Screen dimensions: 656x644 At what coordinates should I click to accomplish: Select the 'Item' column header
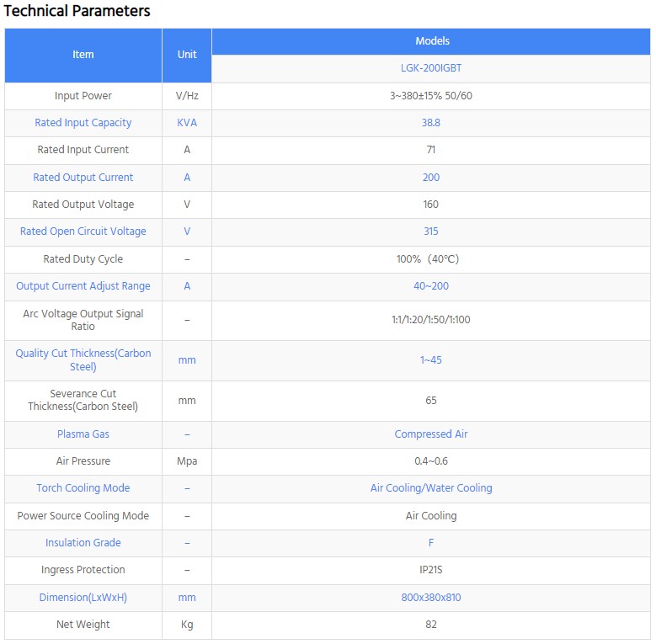[x=83, y=55]
